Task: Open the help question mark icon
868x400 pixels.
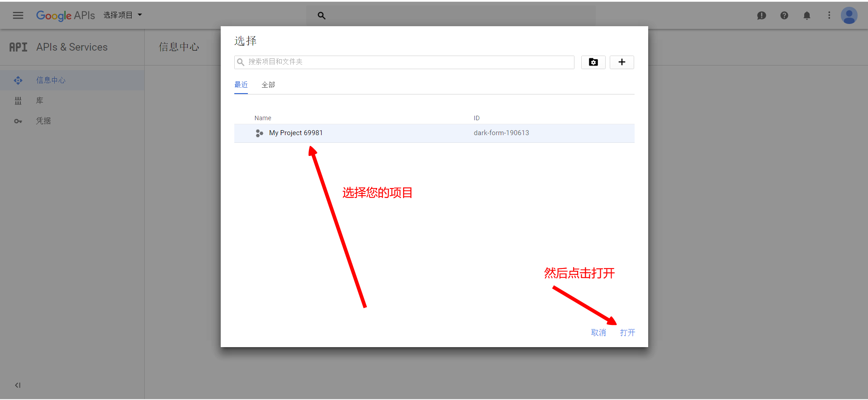Action: pyautogui.click(x=784, y=15)
